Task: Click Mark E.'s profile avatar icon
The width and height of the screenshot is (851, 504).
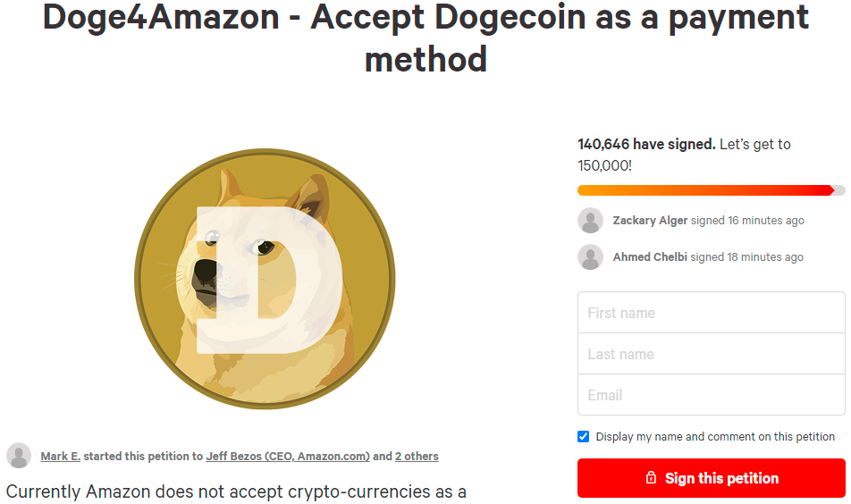Action: [19, 456]
